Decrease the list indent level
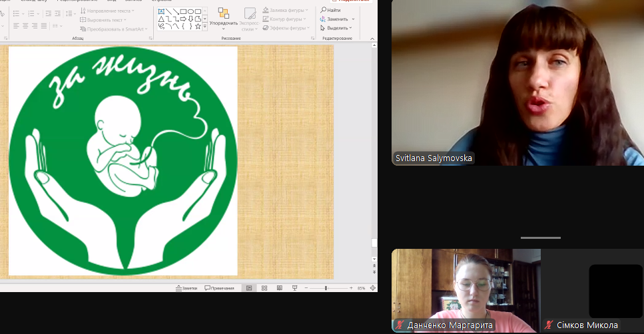 [49, 13]
